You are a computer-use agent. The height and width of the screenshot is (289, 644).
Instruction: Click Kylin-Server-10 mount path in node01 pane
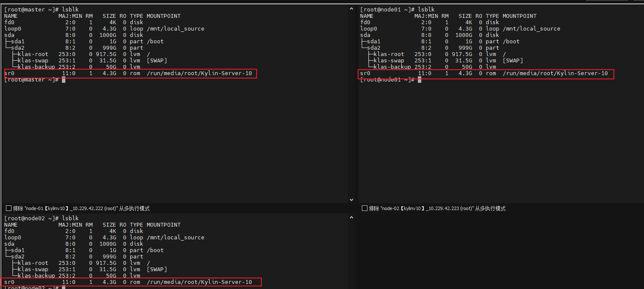coord(555,73)
